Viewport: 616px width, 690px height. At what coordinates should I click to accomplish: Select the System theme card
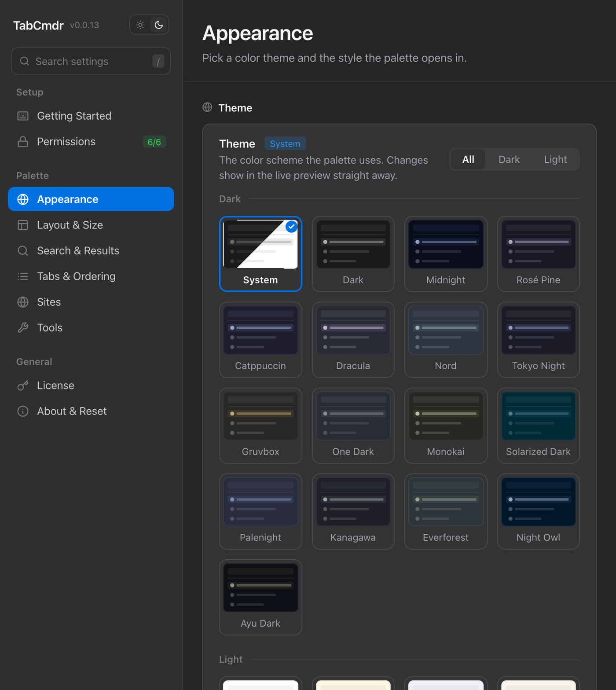260,254
